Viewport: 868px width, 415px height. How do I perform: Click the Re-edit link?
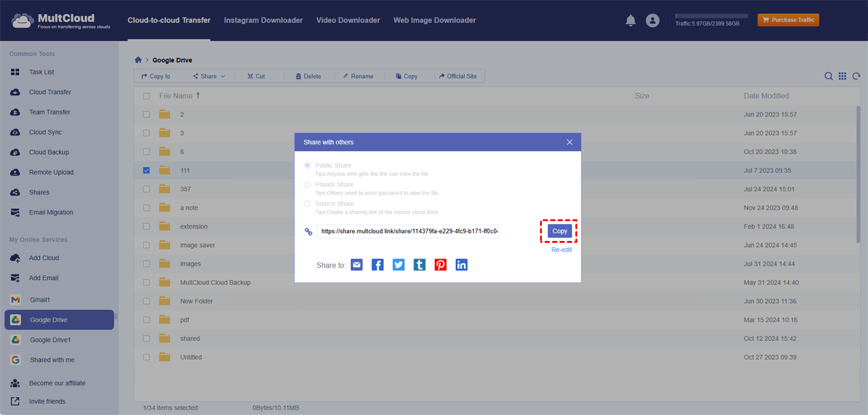562,250
